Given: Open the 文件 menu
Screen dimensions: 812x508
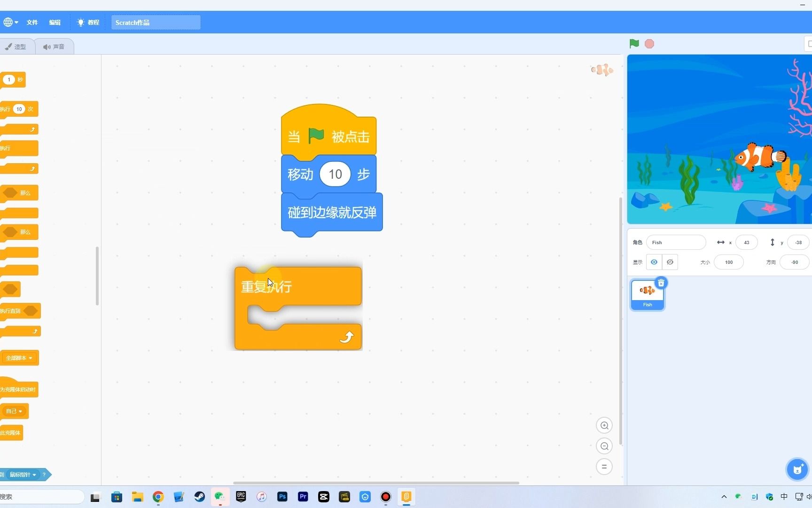Looking at the screenshot, I should [31, 22].
